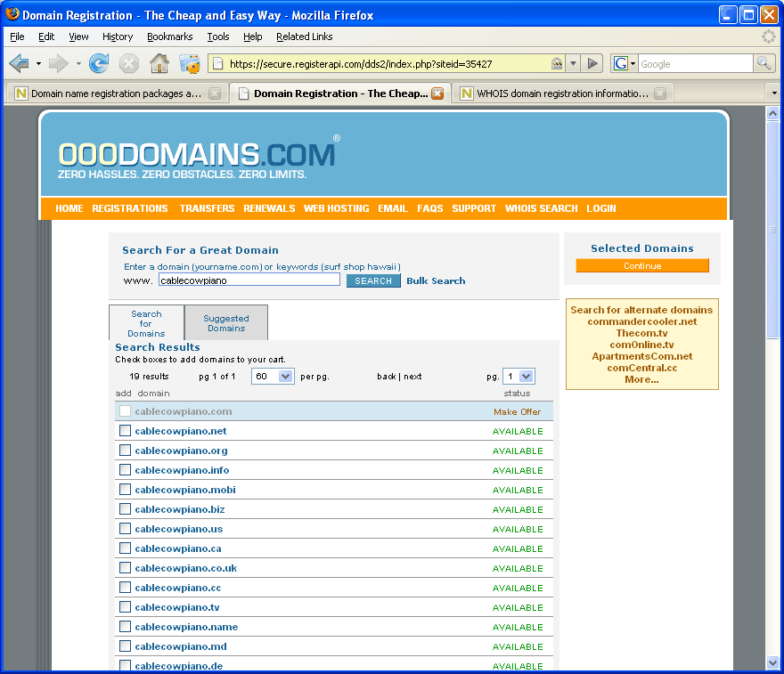Click the Firefox throbber activity icon
This screenshot has width=784, height=674.
pyautogui.click(x=769, y=37)
